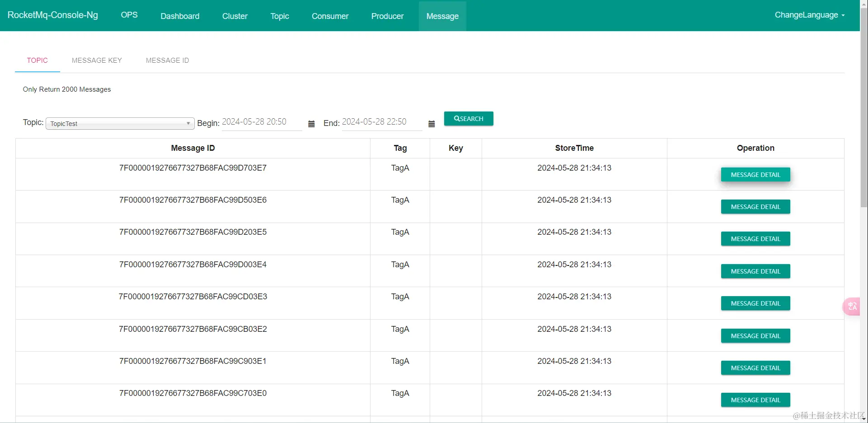Select message ID 7F0000019276677327B68FAC99CD03E3

[193, 297]
